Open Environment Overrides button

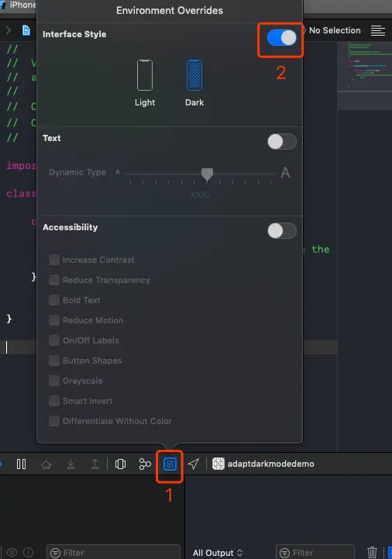(170, 464)
